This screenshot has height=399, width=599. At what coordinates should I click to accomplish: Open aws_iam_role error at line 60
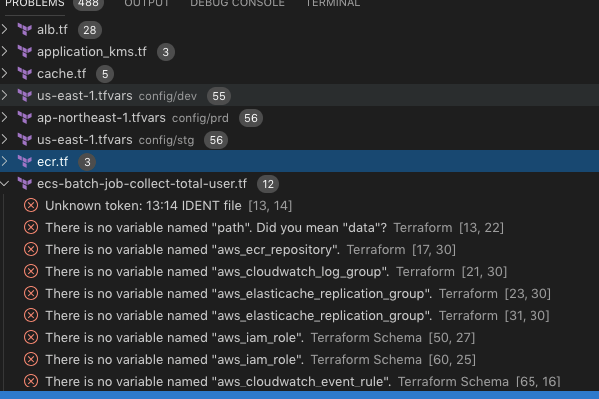[300, 360]
